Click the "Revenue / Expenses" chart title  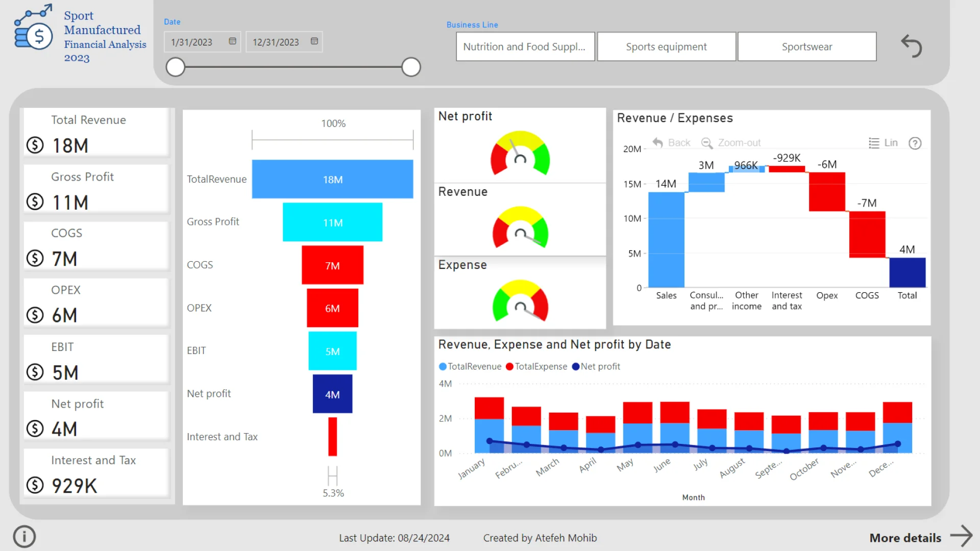coord(675,118)
